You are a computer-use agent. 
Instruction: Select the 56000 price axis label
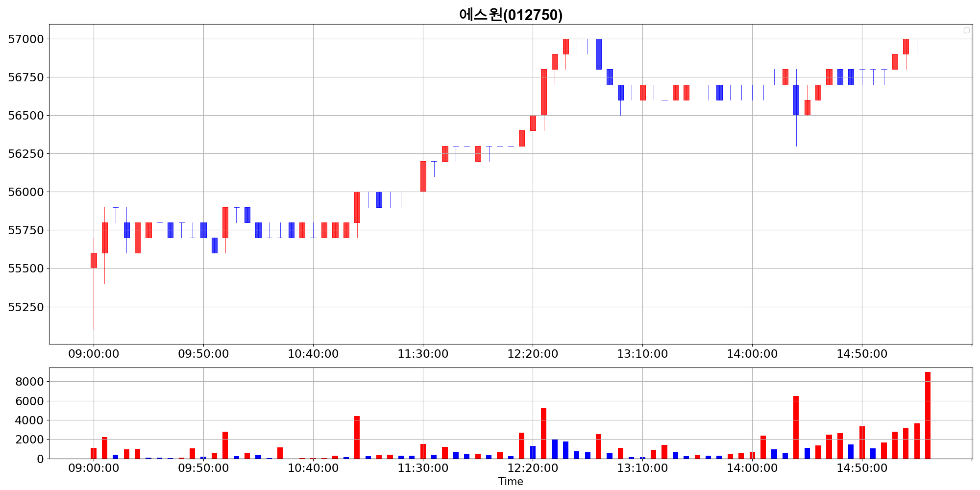26,192
